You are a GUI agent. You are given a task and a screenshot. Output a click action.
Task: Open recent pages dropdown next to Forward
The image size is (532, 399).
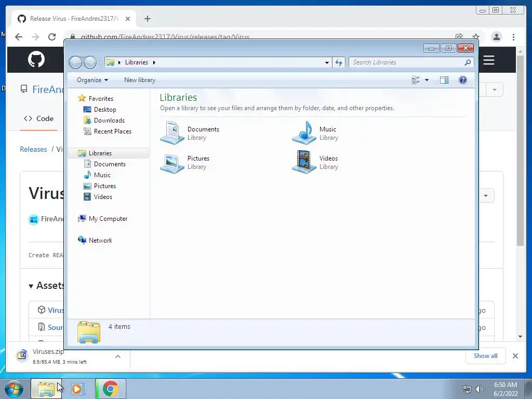click(100, 63)
